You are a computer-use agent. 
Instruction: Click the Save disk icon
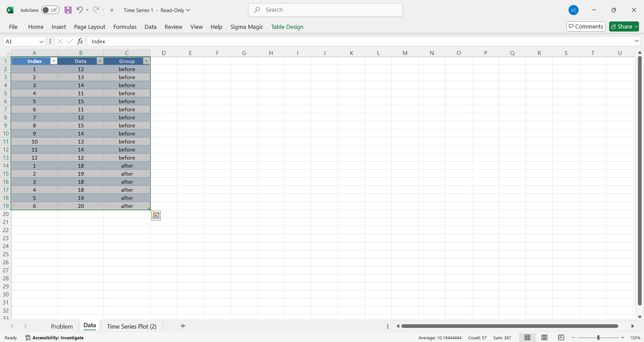(x=68, y=10)
